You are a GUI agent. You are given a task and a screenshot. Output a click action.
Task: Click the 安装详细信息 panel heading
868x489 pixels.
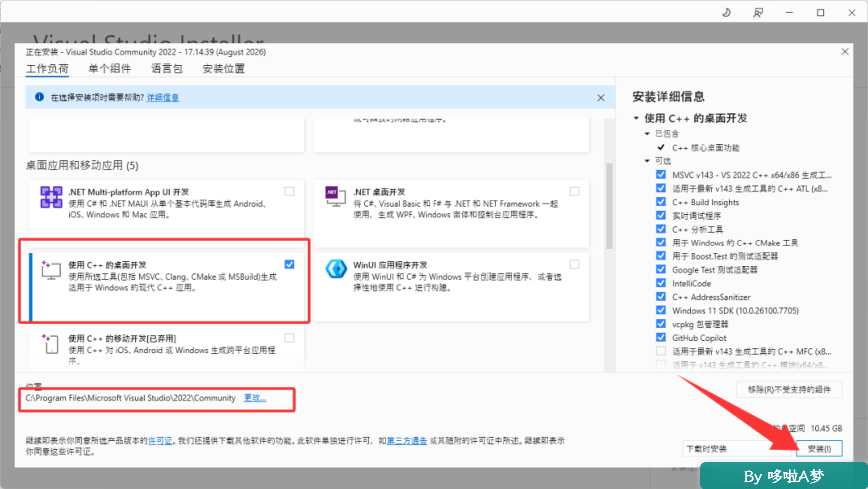[668, 97]
